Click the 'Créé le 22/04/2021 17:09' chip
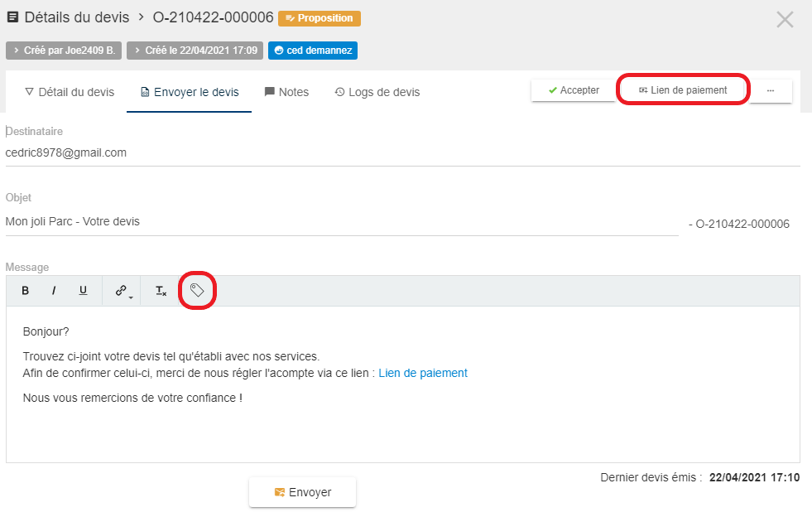The width and height of the screenshot is (812, 517). pyautogui.click(x=195, y=51)
